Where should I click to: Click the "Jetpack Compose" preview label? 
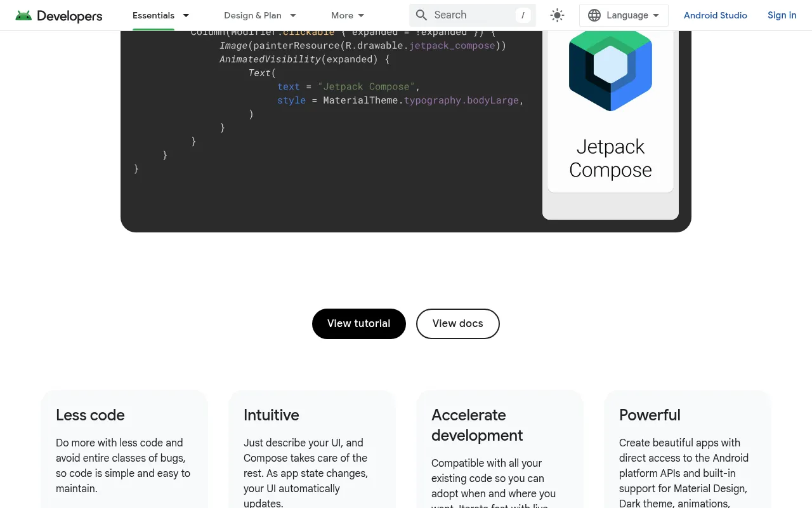(610, 158)
